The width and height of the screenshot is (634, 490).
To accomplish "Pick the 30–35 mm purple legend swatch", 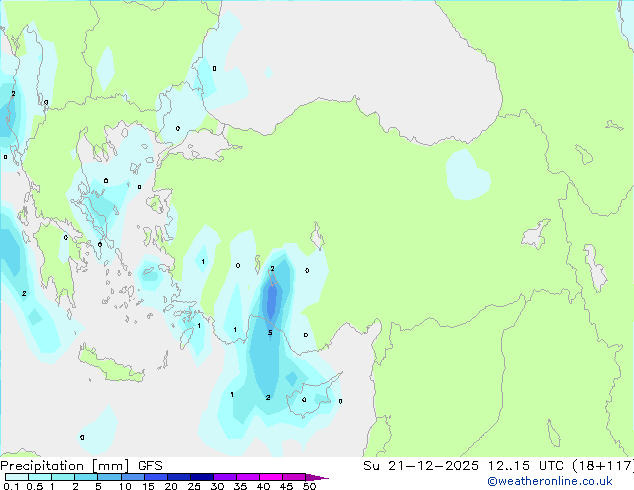I will [x=225, y=477].
